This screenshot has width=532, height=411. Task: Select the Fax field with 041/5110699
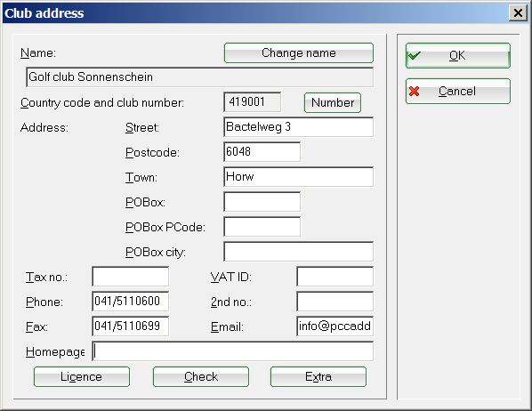click(130, 326)
